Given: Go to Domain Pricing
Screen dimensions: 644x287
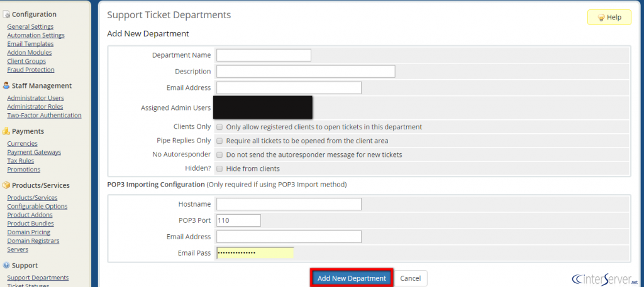Looking at the screenshot, I should (x=29, y=232).
